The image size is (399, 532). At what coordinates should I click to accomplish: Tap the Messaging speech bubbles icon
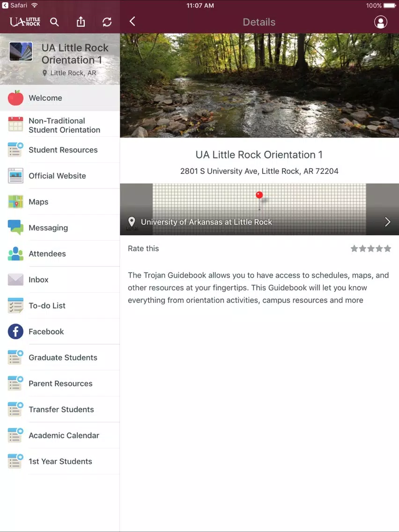click(15, 227)
